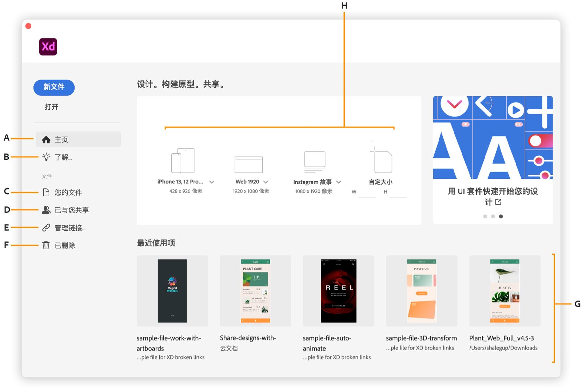Click the Plant_Web_Full_v4.5-3 file name
This screenshot has width=582, height=392.
(502, 338)
